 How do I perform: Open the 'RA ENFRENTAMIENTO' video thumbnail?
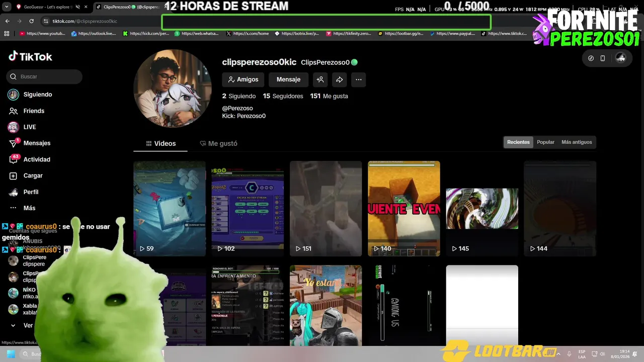click(x=248, y=306)
